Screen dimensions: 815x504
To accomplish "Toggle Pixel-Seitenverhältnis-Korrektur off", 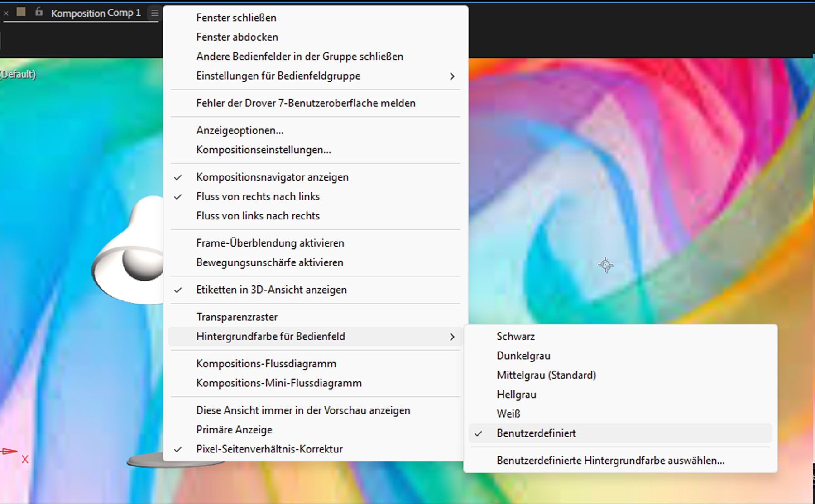I will [x=269, y=449].
